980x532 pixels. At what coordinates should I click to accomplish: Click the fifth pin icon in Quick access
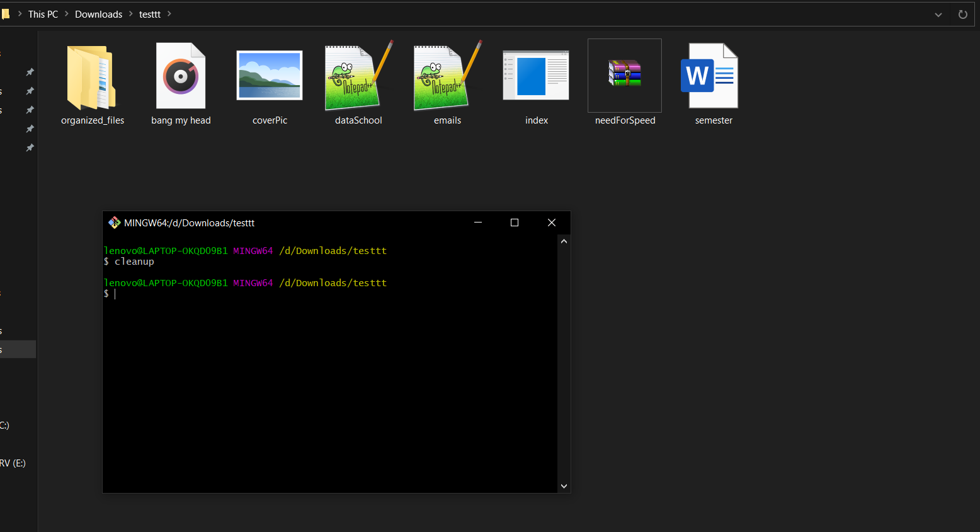pos(30,147)
